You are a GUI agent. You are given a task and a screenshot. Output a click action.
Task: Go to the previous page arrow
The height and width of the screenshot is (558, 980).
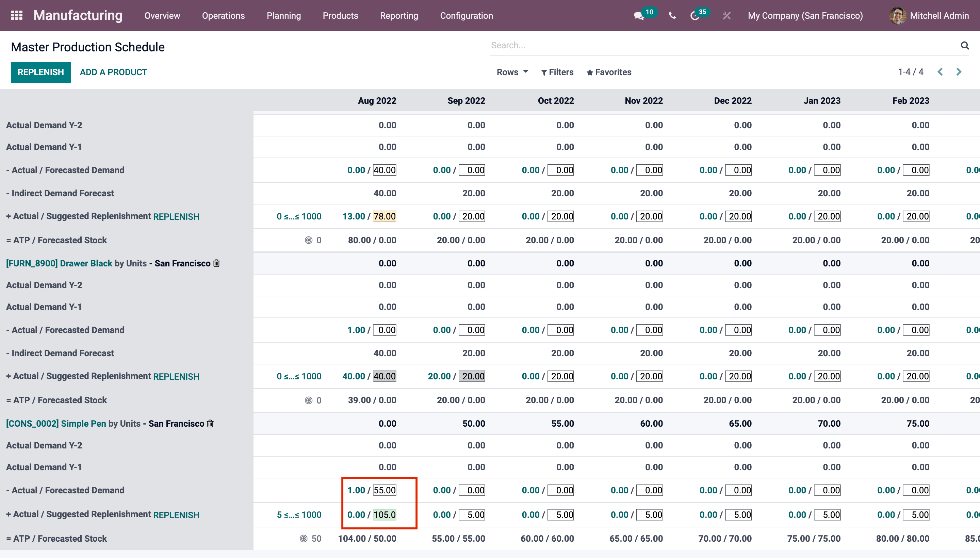[940, 72]
